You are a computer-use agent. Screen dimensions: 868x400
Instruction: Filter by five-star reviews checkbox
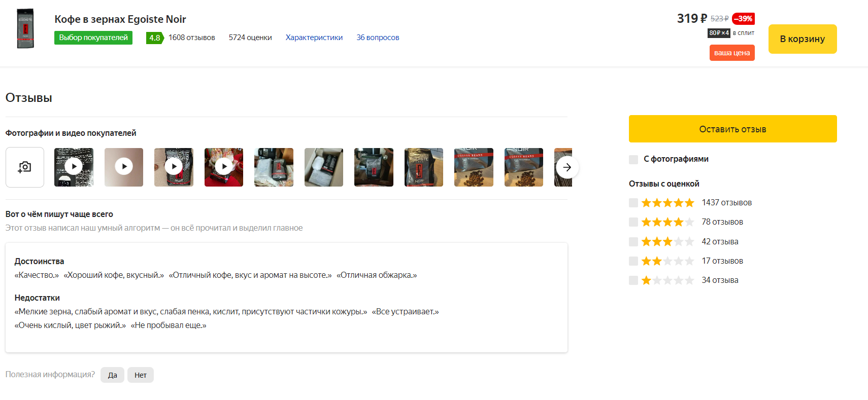[x=633, y=203]
